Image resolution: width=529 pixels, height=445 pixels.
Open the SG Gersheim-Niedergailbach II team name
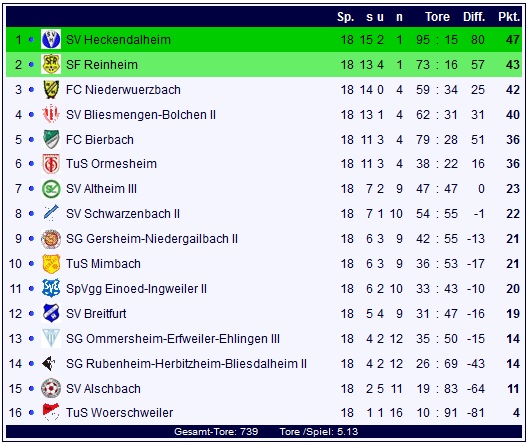pos(152,239)
